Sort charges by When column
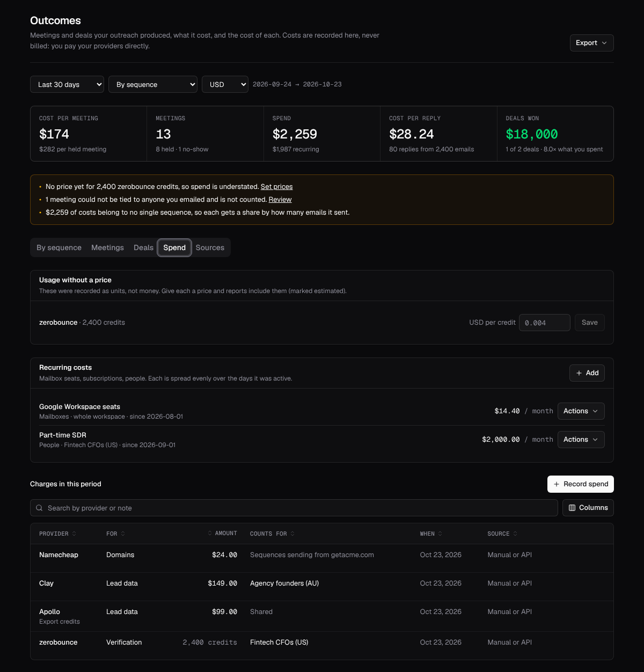This screenshot has height=672, width=644. (x=431, y=534)
